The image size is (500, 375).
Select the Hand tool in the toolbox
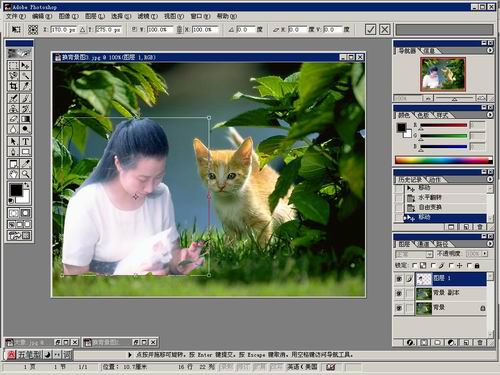tap(13, 174)
